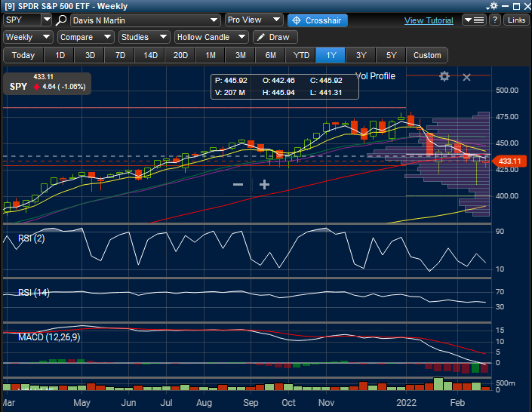Click the 500.00 price axis label
The height and width of the screenshot is (412, 532).
507,91
